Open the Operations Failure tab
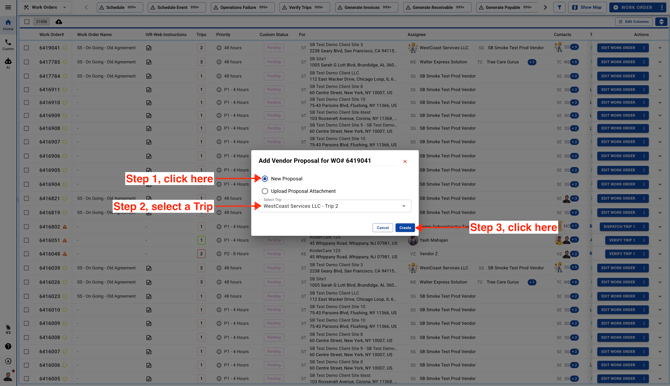The image size is (670, 386). point(242,7)
